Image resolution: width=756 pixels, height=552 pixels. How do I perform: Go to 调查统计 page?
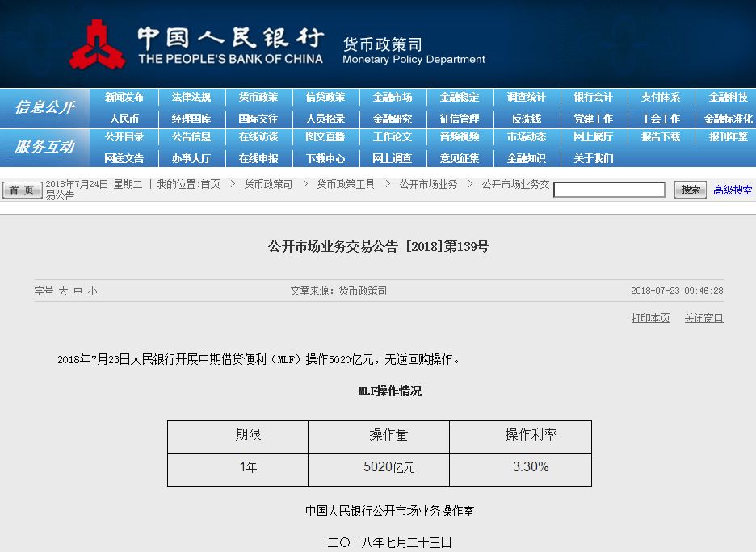tap(527, 98)
